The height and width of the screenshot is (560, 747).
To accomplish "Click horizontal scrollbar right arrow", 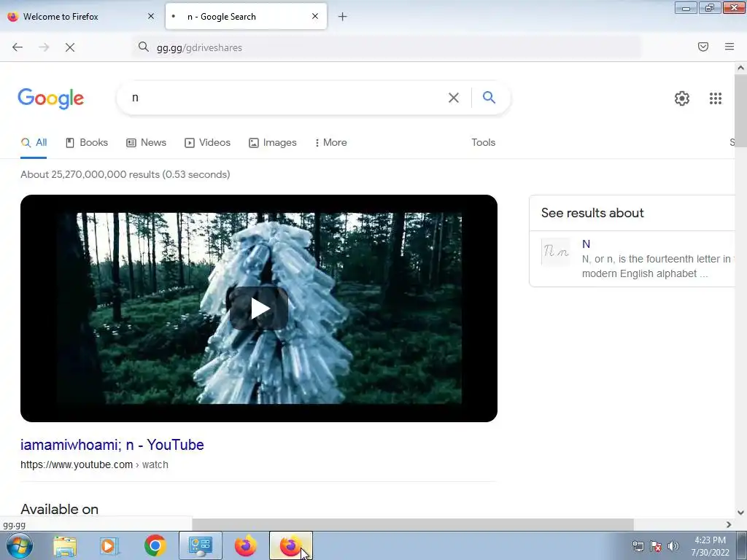I will pyautogui.click(x=729, y=525).
